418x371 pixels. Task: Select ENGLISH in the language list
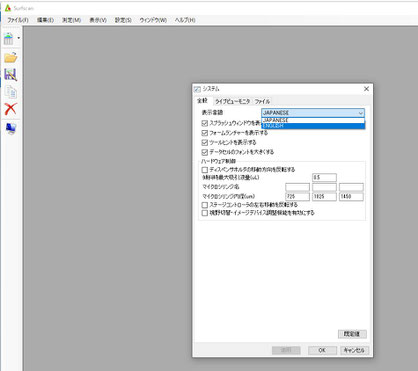(x=313, y=126)
